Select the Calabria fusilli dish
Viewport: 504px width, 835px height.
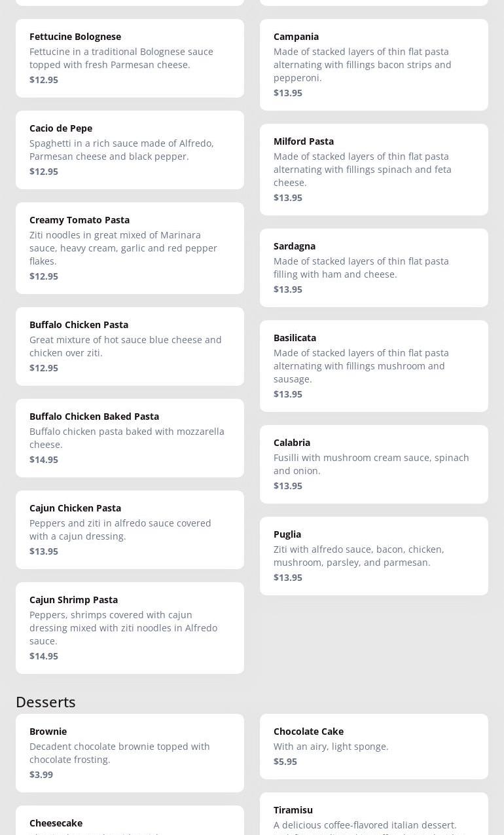374,464
